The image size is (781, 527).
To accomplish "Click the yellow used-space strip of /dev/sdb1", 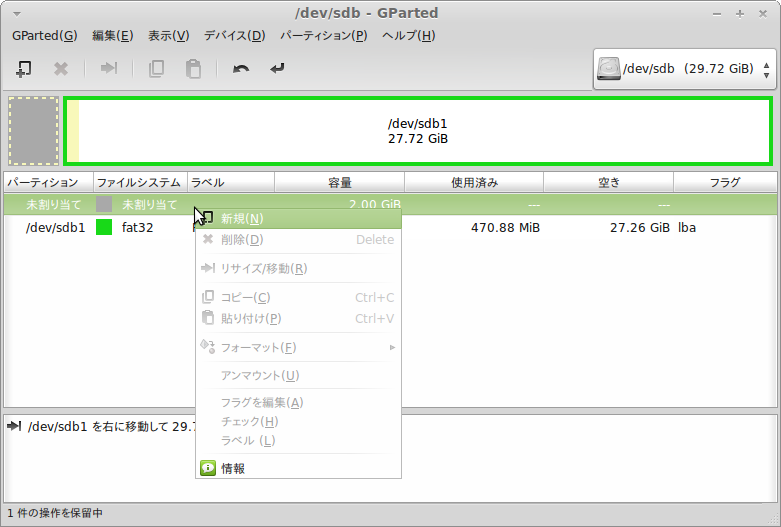I will click(x=73, y=132).
